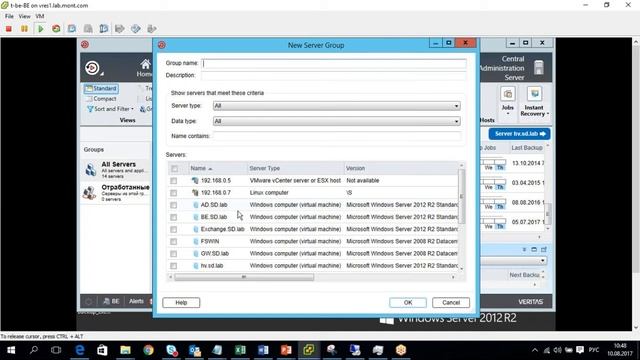Check the GW.SD.lab server checkbox
The height and width of the screenshot is (360, 640).
pyautogui.click(x=173, y=254)
